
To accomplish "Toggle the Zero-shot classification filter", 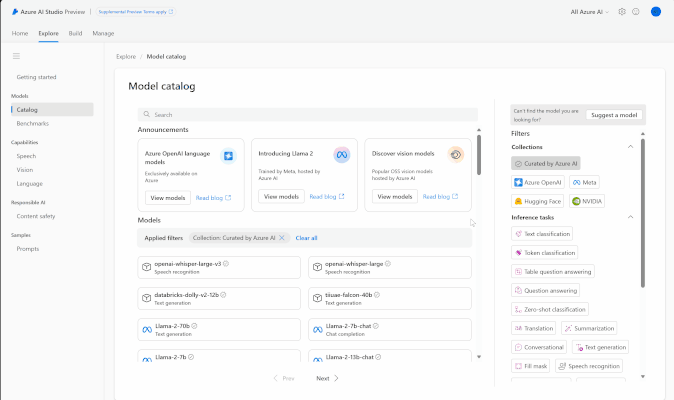I will (550, 309).
